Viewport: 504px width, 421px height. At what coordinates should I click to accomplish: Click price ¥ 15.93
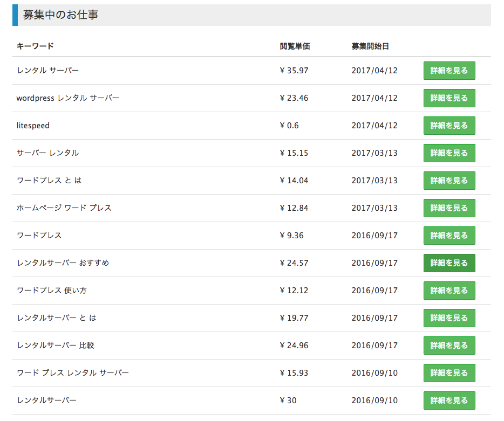click(x=294, y=373)
